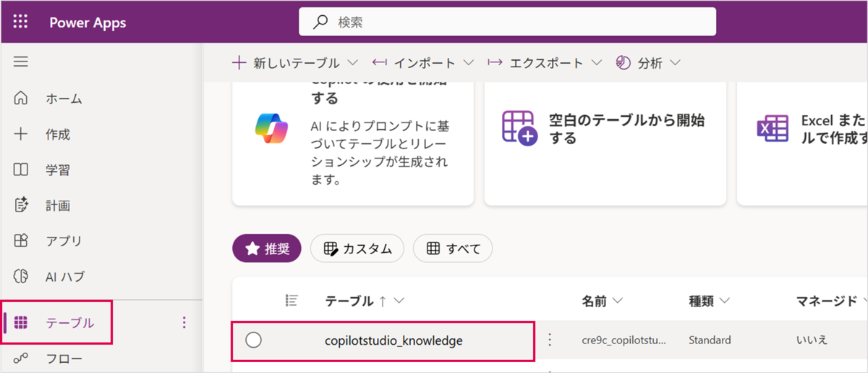
Task: Open the app launcher waffle icon
Action: pyautogui.click(x=20, y=22)
